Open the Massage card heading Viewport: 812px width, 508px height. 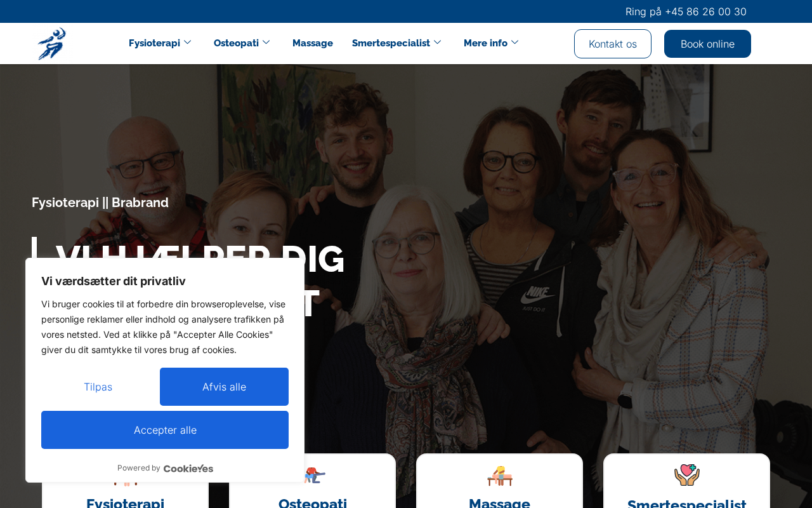pos(499,504)
